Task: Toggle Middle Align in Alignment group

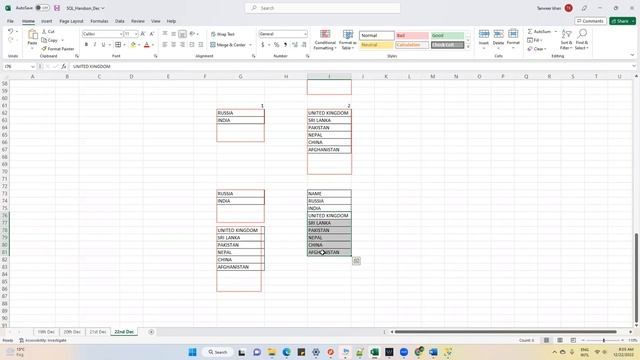Action: coord(173,34)
